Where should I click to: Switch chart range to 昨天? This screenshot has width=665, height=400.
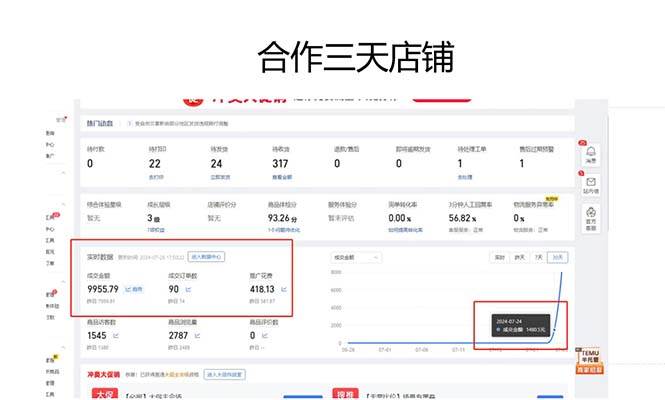520,257
